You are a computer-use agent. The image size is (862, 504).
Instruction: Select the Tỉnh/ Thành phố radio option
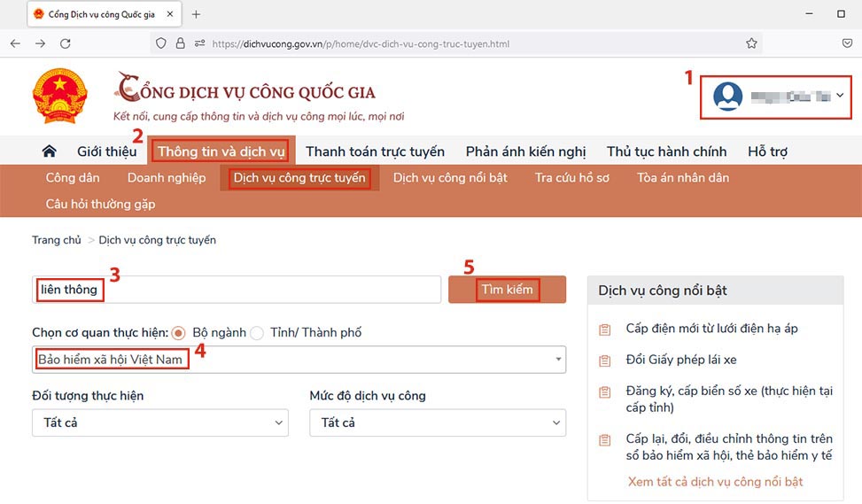pyautogui.click(x=257, y=332)
